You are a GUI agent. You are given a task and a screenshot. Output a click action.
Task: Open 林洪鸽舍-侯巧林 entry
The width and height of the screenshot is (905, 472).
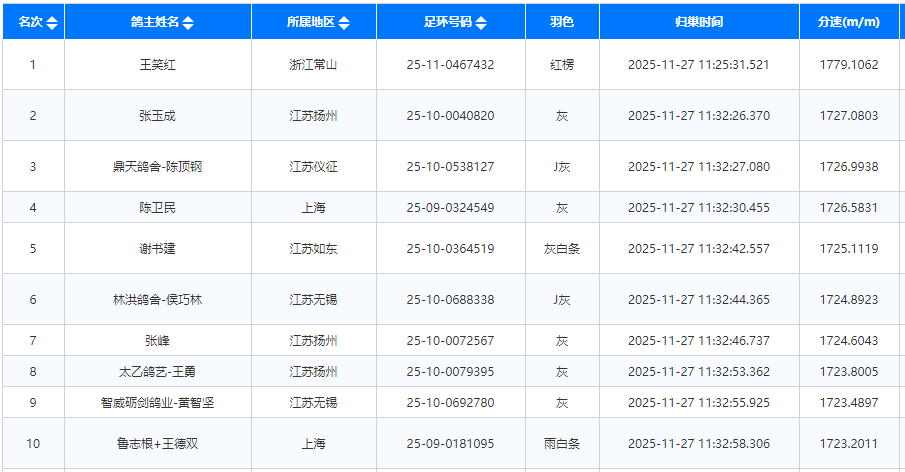pyautogui.click(x=157, y=300)
